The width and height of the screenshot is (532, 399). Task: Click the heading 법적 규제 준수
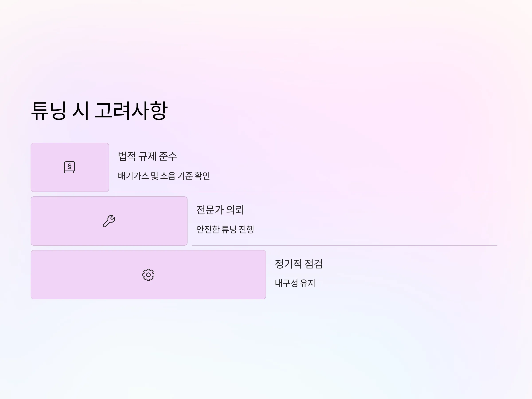point(147,156)
